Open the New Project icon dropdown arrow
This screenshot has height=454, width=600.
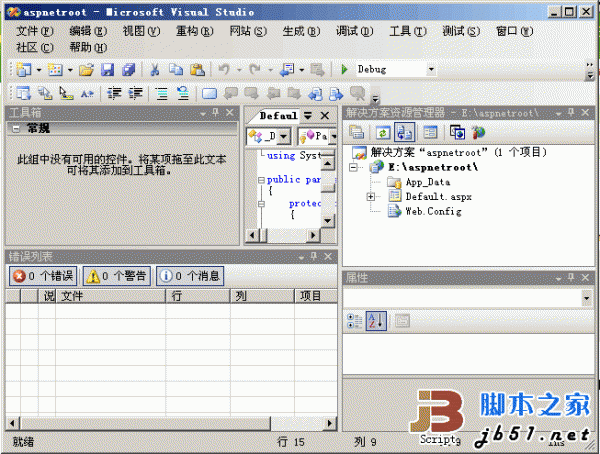coord(39,70)
